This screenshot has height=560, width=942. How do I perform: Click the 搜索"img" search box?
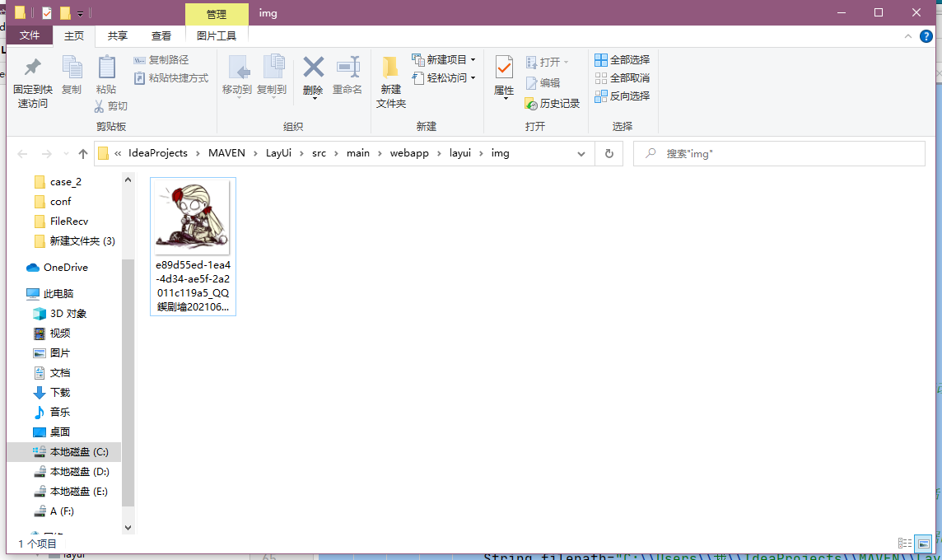779,154
